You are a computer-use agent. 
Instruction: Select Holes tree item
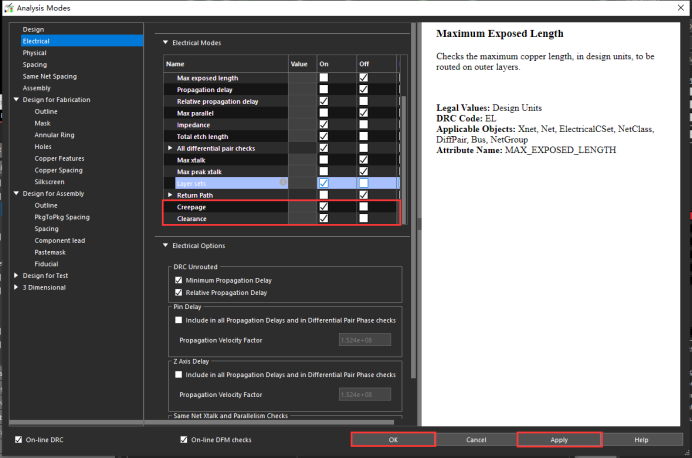point(43,146)
